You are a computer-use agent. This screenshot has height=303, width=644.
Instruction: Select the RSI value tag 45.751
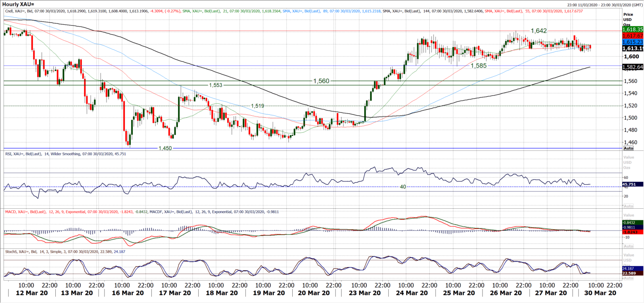[x=633, y=184]
